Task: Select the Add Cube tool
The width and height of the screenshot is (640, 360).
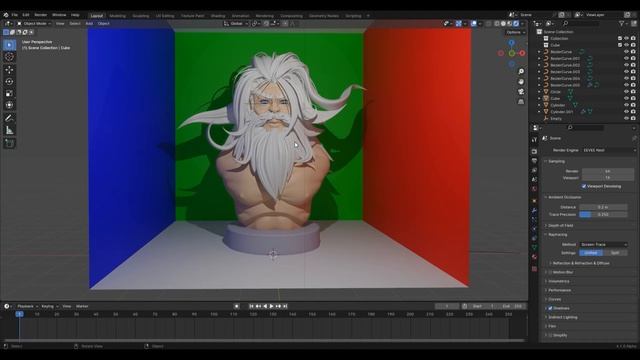Action: [x=9, y=143]
